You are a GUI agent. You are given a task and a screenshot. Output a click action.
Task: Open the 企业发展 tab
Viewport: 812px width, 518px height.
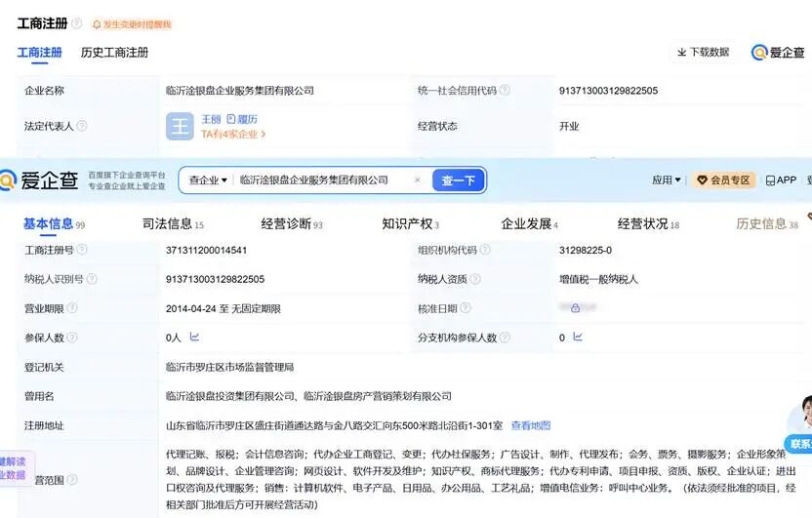(x=529, y=224)
